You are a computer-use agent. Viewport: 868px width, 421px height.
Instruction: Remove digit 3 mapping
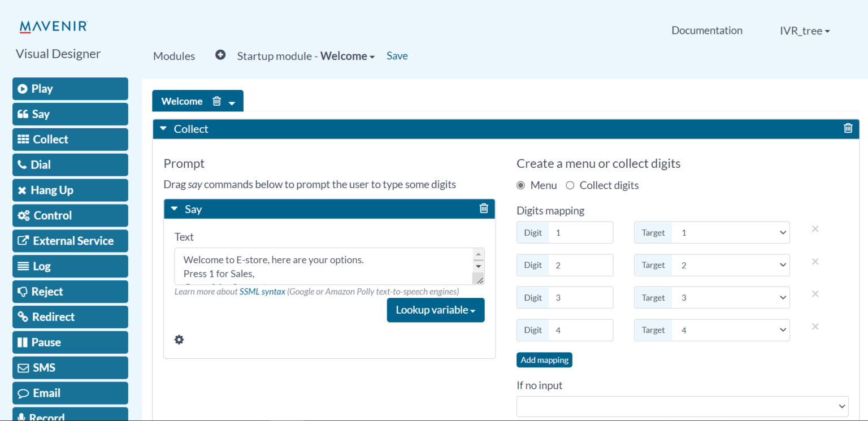coord(815,294)
